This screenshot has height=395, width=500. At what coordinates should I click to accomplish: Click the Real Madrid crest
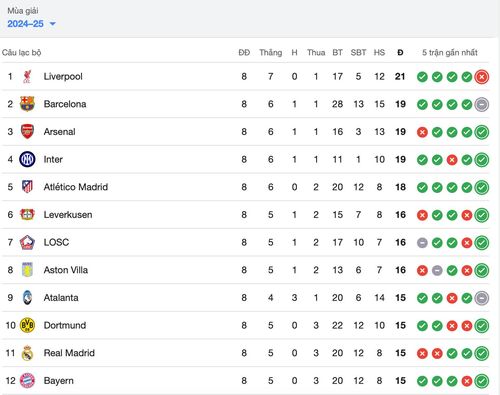[27, 353]
